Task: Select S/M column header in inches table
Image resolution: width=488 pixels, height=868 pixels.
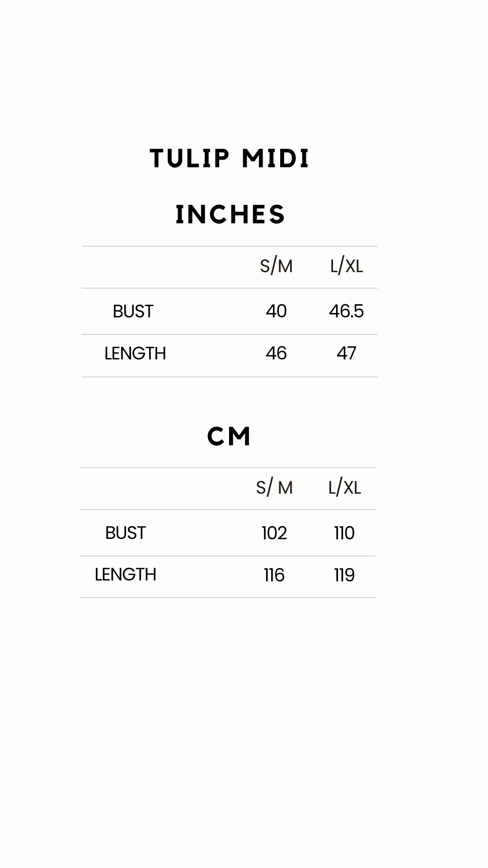Action: (276, 266)
